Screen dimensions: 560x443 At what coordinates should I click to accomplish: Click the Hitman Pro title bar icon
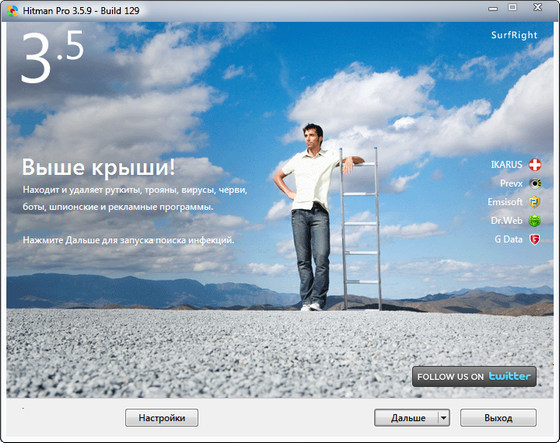point(12,11)
